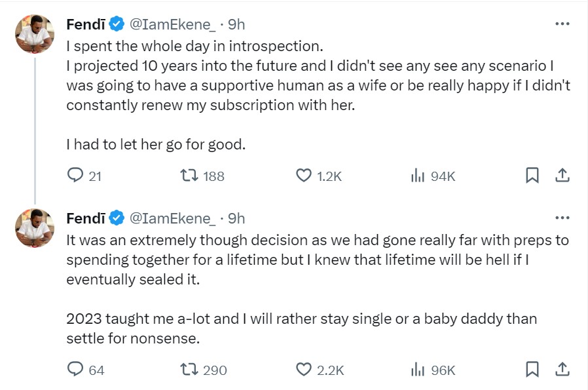
Task: Share the first tweet about introspection
Action: click(x=562, y=176)
